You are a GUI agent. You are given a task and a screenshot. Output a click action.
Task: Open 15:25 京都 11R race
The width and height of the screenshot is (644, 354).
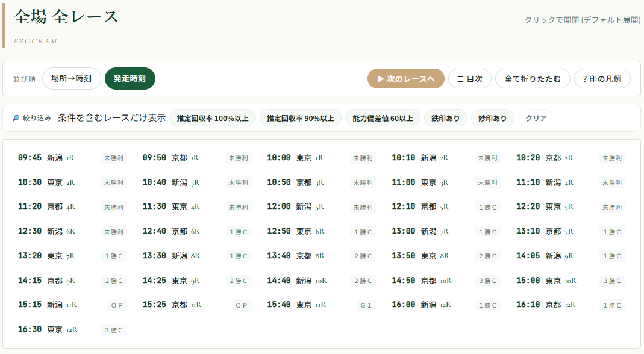click(x=197, y=305)
